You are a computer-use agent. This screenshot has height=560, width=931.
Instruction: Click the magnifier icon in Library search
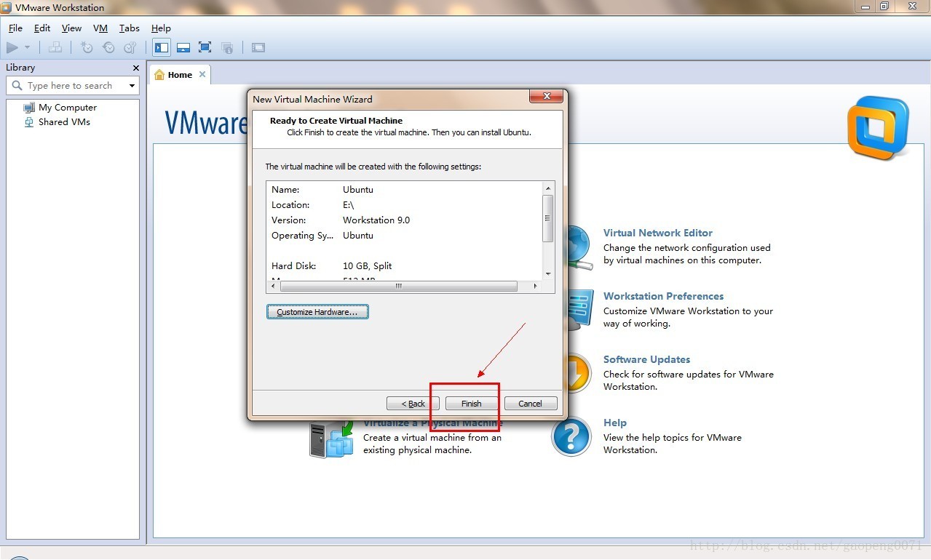17,85
